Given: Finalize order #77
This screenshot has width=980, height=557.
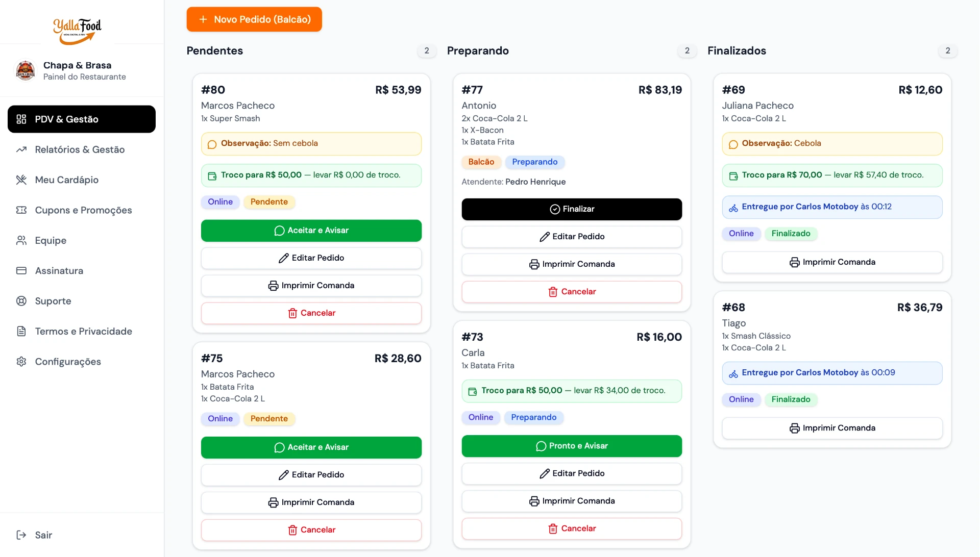Looking at the screenshot, I should (572, 209).
